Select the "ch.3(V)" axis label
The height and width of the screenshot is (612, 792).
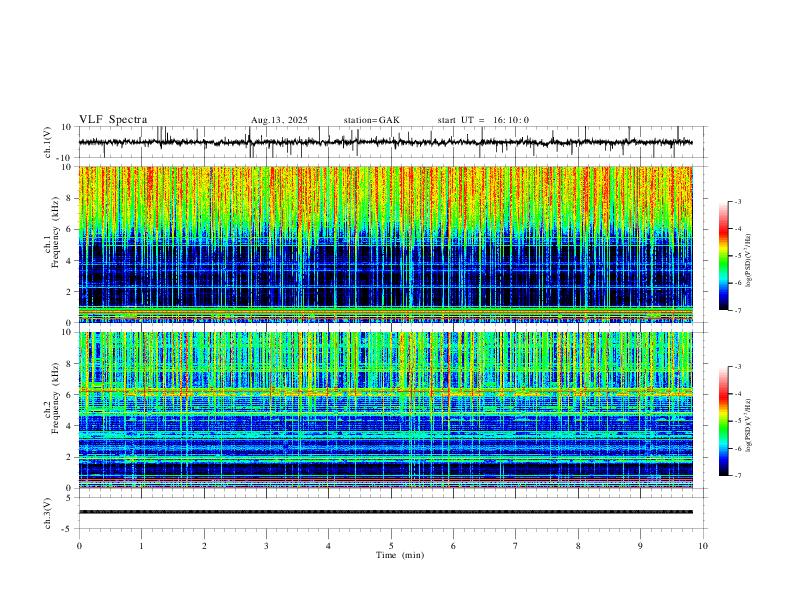(48, 514)
